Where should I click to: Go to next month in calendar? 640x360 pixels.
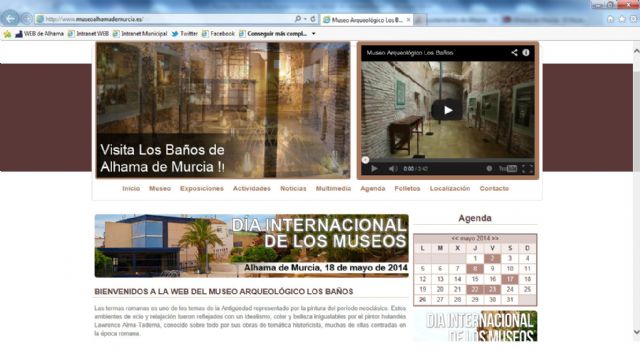click(x=495, y=238)
